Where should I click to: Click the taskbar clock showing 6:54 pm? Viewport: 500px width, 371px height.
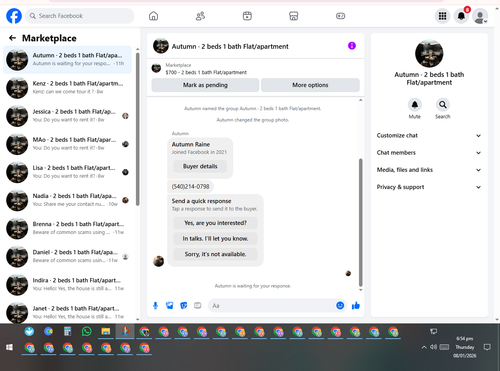[x=465, y=347]
